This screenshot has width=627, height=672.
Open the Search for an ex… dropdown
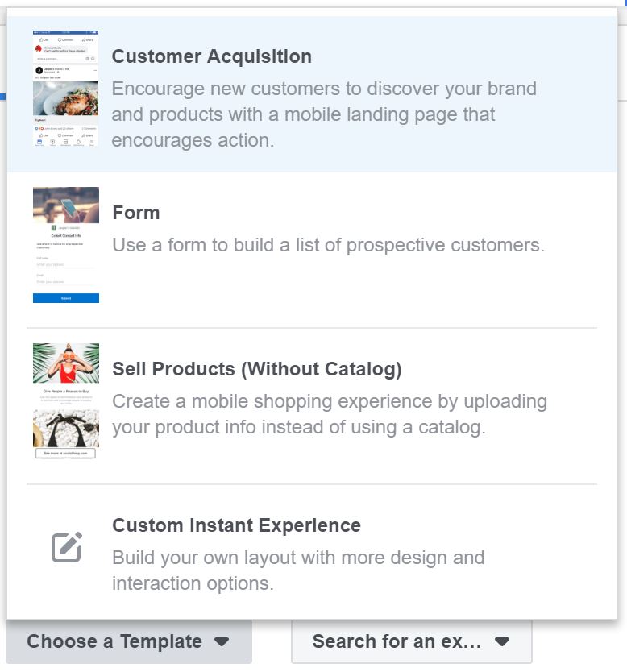click(x=397, y=641)
